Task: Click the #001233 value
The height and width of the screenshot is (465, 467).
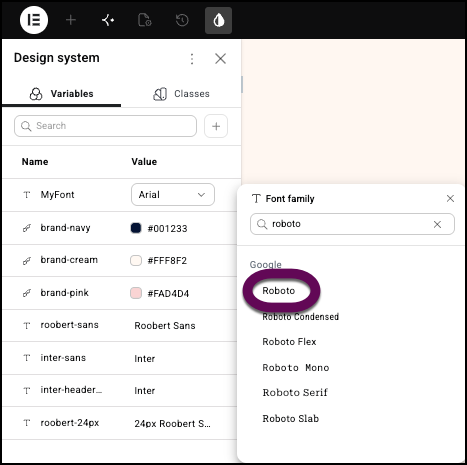Action: [167, 229]
